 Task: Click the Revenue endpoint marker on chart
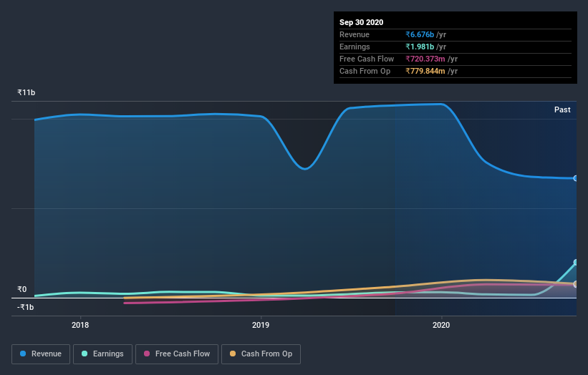(x=576, y=178)
